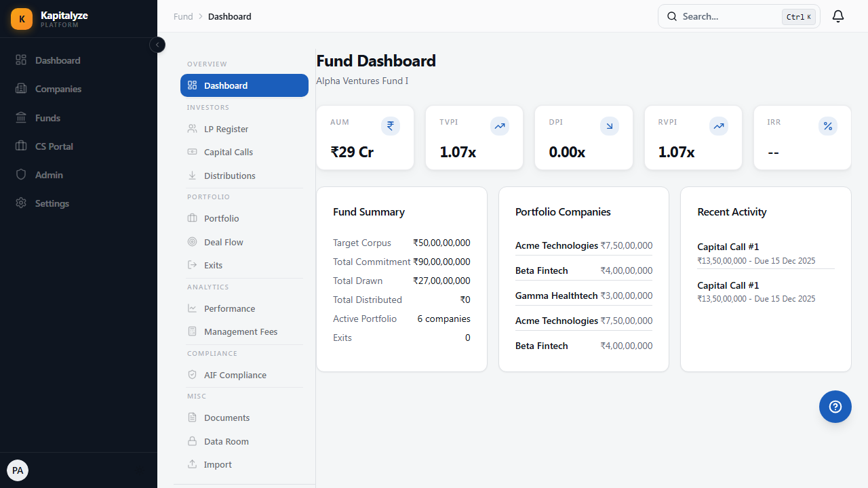Viewport: 868px width, 488px height.
Task: Open Capital Calls page
Action: [244, 152]
